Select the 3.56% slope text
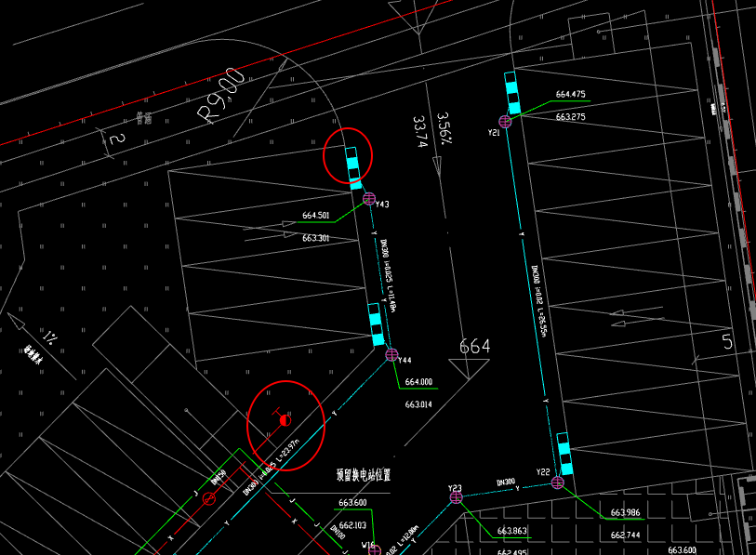The width and height of the screenshot is (756, 555). pyautogui.click(x=444, y=128)
